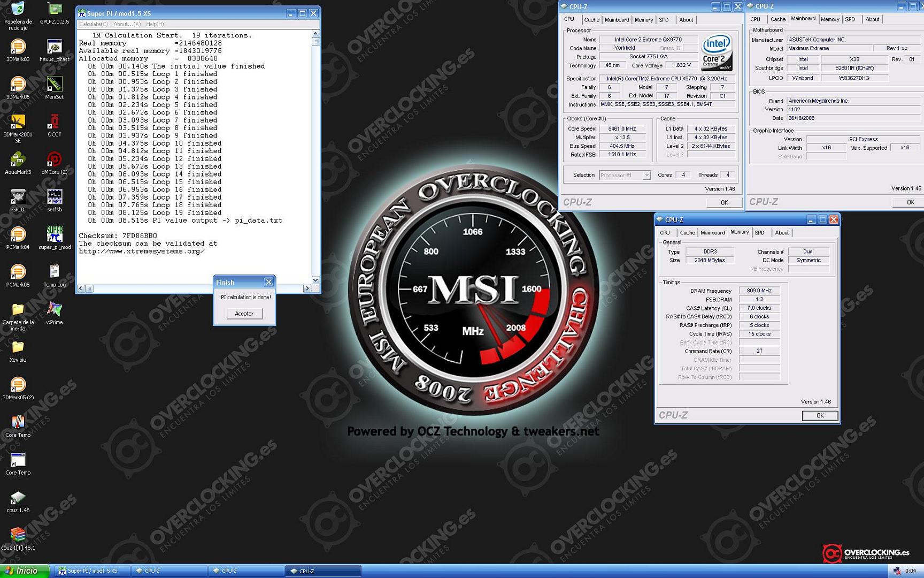Open the super_pi_mod desktop icon
The width and height of the screenshot is (924, 578).
tap(54, 235)
